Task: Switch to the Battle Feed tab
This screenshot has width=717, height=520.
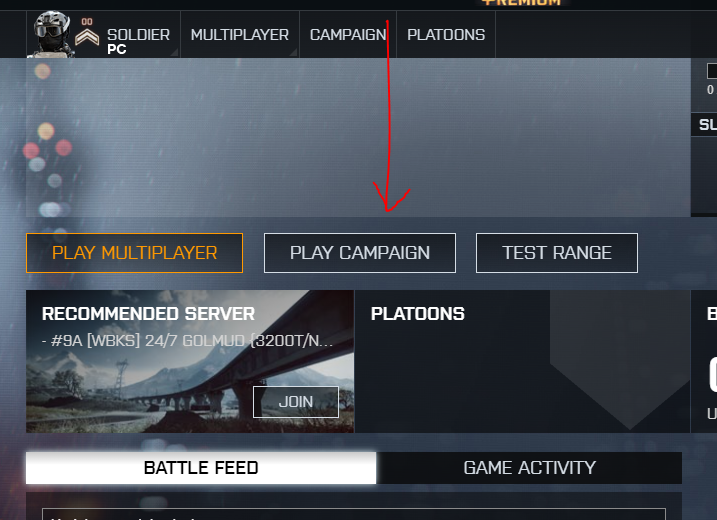Action: pos(201,468)
